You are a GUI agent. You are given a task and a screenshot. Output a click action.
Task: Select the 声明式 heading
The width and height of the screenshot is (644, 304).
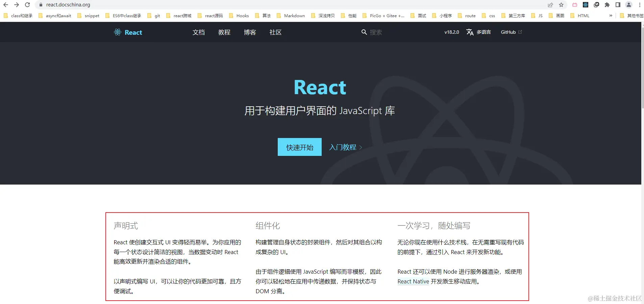126,226
